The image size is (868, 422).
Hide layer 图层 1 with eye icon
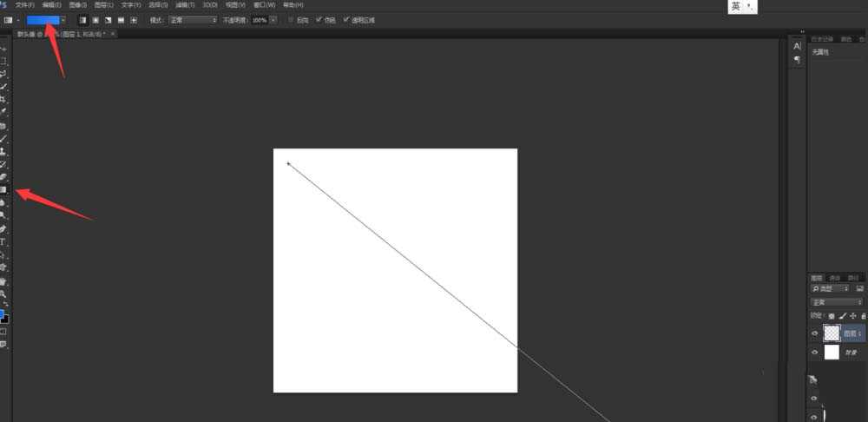(814, 333)
